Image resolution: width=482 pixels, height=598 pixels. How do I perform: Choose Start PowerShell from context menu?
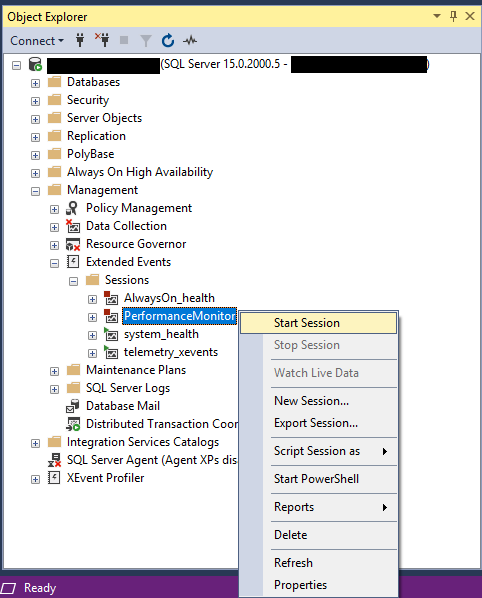point(318,479)
